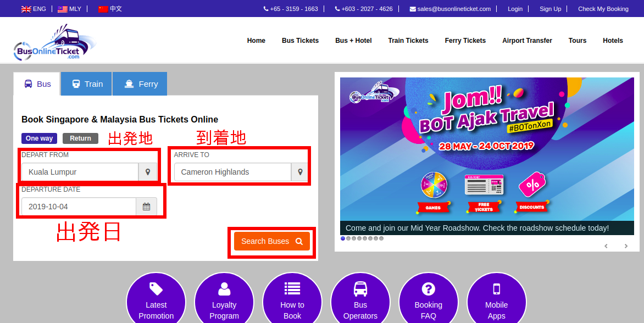Viewport: 644px width, 323px height.
Task: Open Tours menu item
Action: [578, 41]
